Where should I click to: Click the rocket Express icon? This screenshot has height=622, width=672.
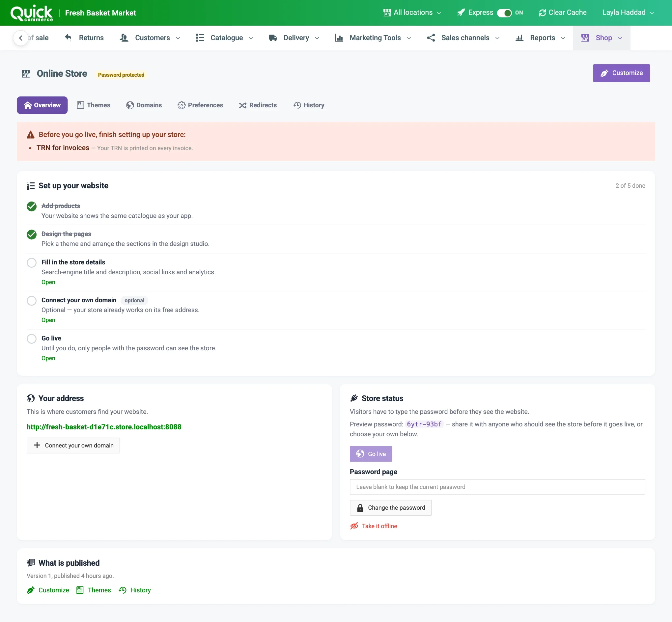tap(461, 13)
